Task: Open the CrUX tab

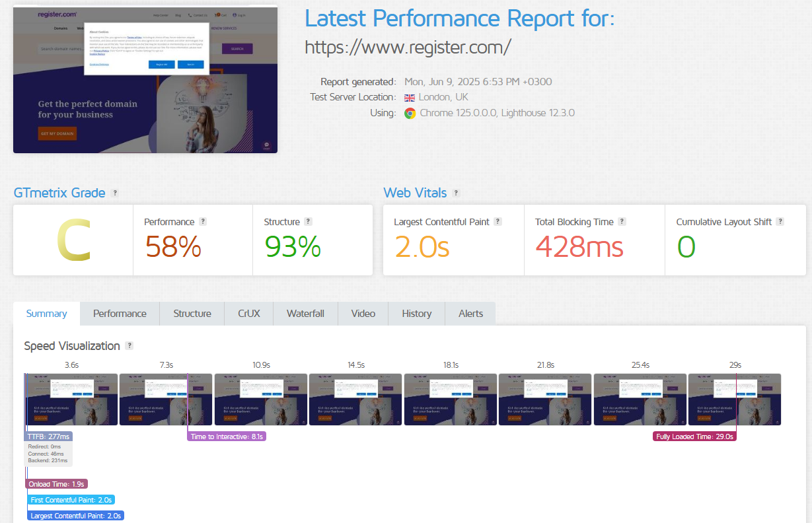Action: pos(249,314)
